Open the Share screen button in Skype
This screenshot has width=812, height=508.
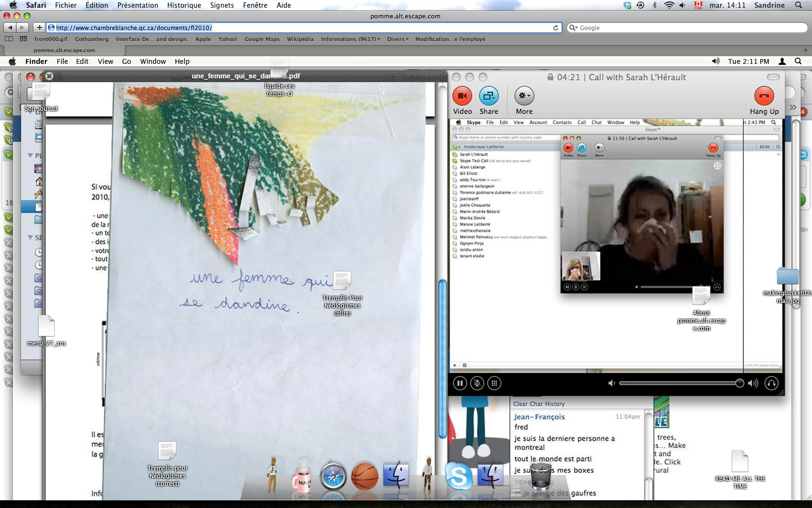489,96
